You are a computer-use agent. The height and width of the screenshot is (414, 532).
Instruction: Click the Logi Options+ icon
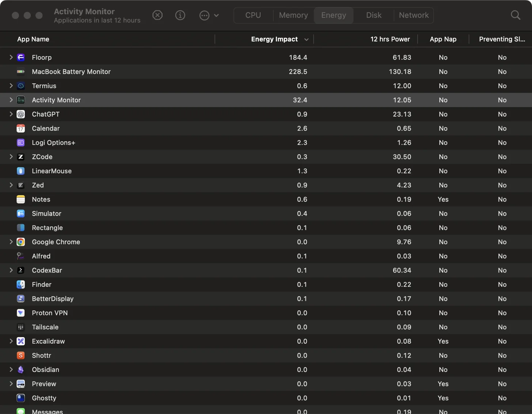(21, 143)
